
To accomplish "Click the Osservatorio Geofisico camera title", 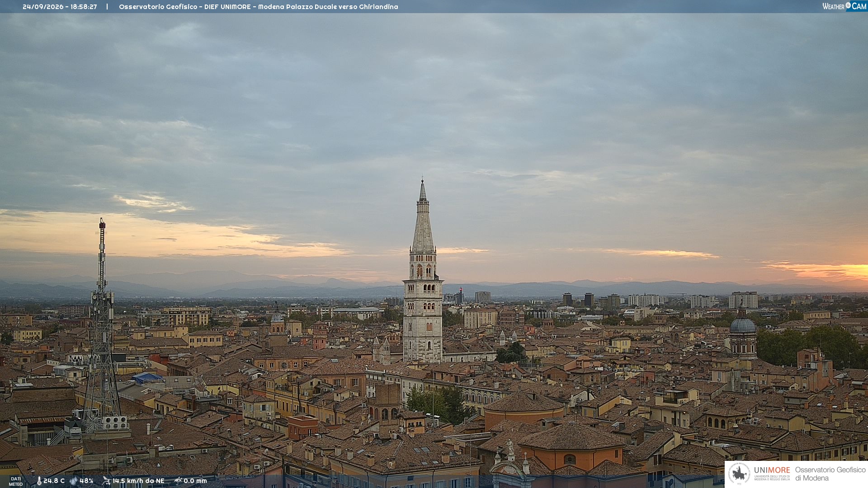I will (259, 7).
